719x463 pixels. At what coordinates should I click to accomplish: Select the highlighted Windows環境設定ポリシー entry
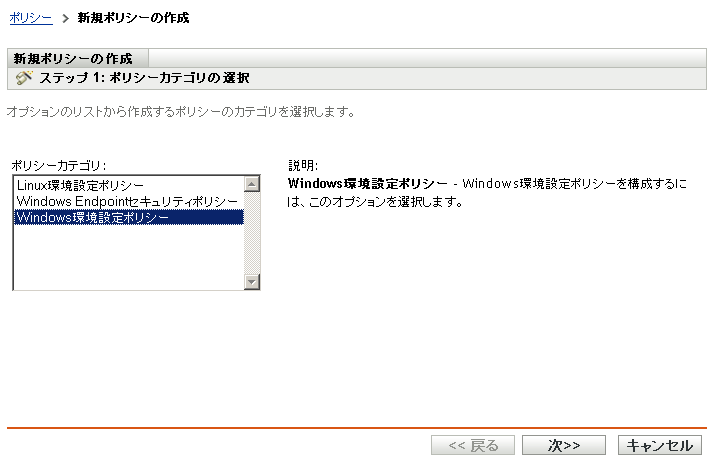[x=128, y=217]
